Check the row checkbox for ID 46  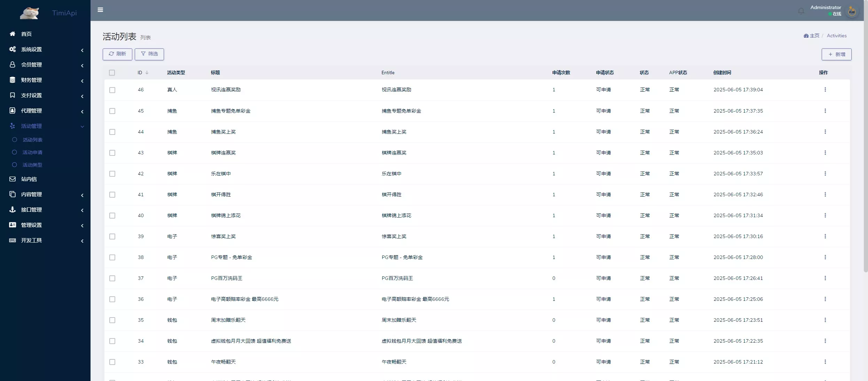coord(112,90)
